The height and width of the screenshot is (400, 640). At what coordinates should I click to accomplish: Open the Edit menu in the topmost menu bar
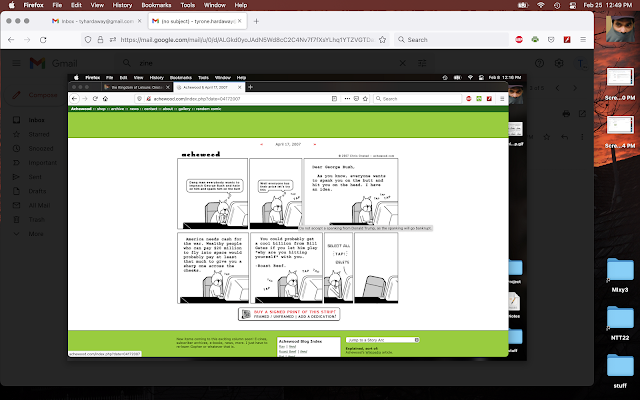tap(76, 5)
